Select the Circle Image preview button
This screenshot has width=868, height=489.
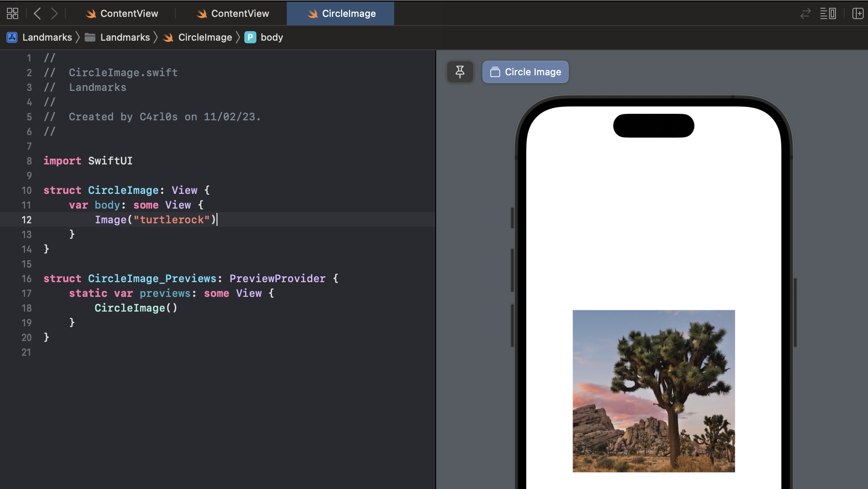point(525,72)
